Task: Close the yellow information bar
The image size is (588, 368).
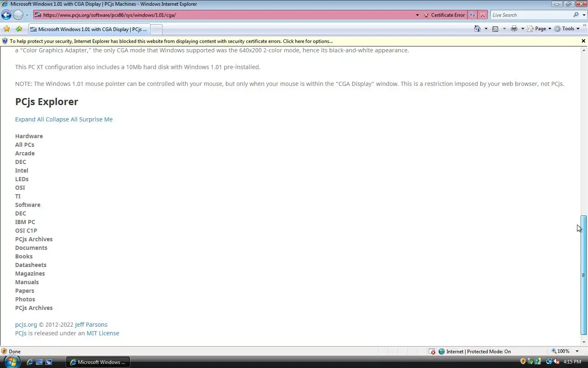Action: tap(583, 41)
